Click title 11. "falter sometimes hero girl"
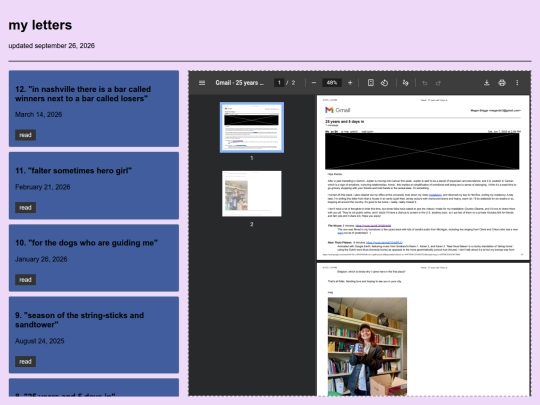The width and height of the screenshot is (540, 405). (x=73, y=171)
